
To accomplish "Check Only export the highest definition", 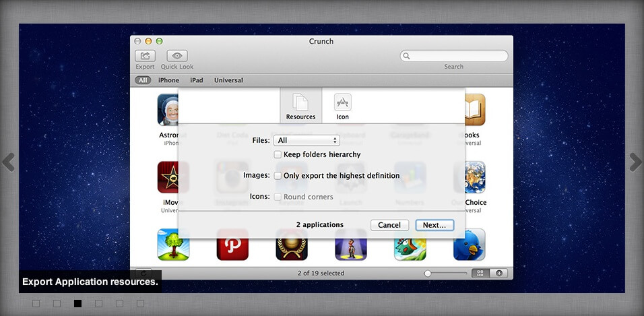I will coord(278,175).
